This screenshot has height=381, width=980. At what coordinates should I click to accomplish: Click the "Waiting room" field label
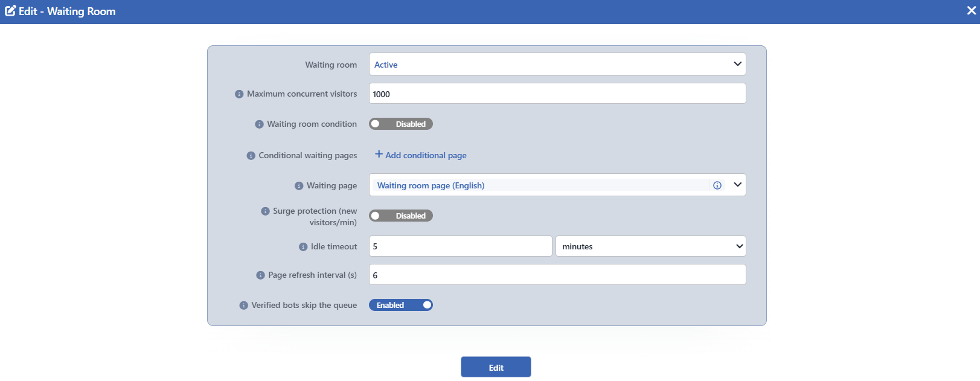click(x=331, y=65)
